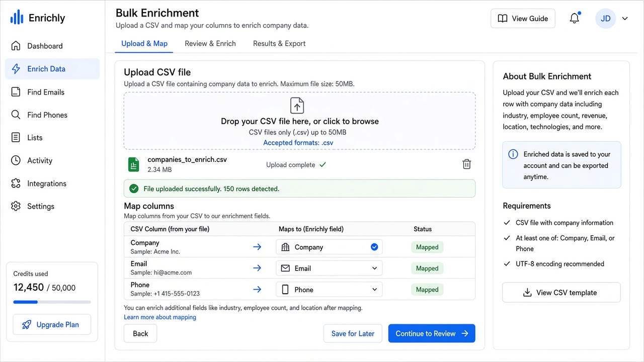Viewport: 644px width, 362px height.
Task: Click the green CSV file icon
Action: point(133,164)
